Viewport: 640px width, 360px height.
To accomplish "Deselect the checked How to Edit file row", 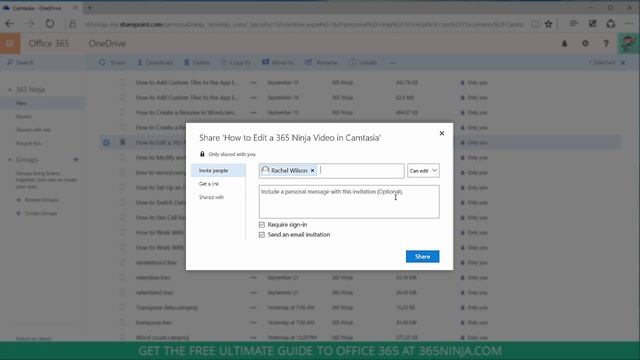I will click(106, 142).
